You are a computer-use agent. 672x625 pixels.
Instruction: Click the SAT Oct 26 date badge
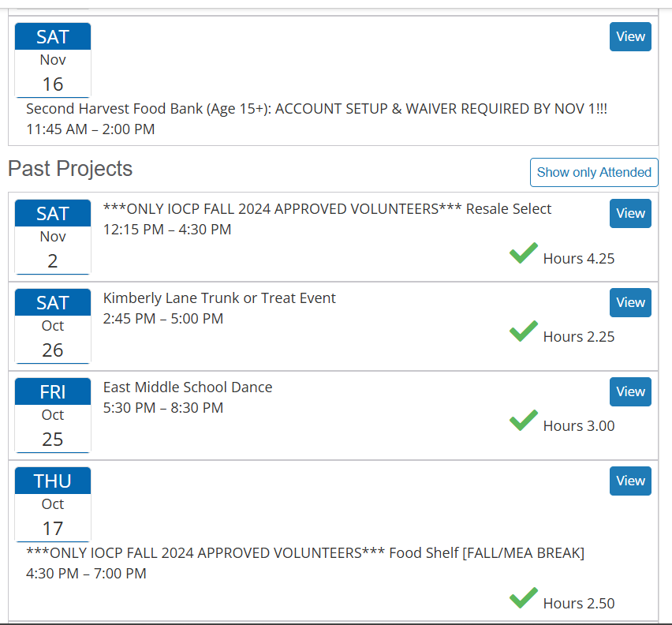click(53, 326)
